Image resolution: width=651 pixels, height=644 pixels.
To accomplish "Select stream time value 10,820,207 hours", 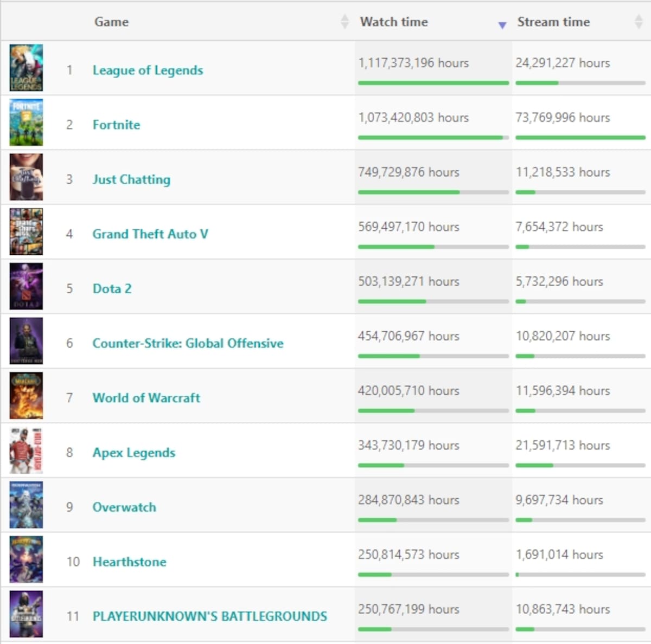I will pos(563,336).
